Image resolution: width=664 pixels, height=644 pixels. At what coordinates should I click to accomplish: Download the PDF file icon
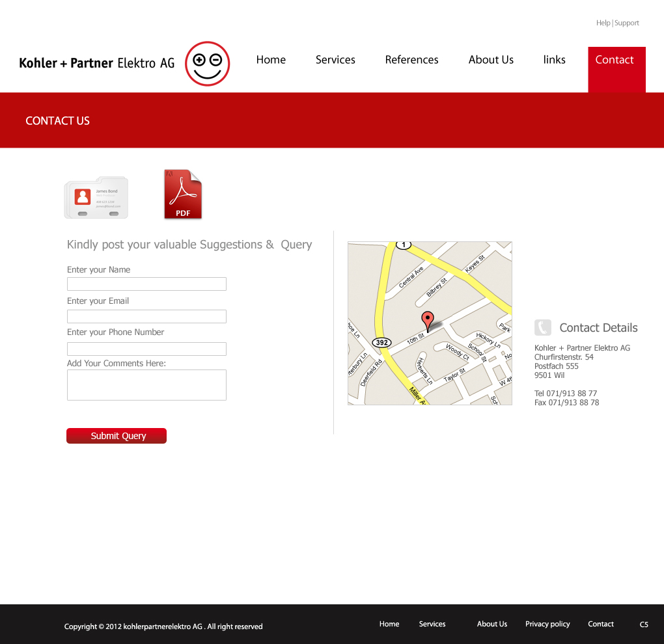(x=183, y=195)
